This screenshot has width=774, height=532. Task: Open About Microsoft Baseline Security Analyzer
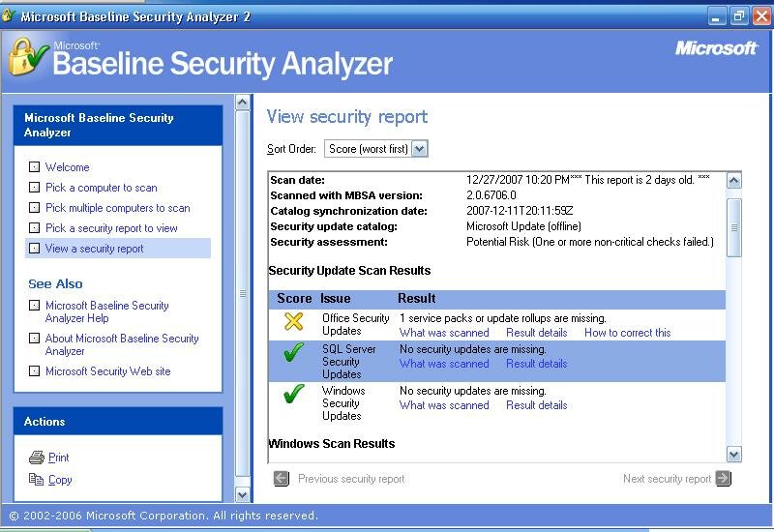[122, 344]
